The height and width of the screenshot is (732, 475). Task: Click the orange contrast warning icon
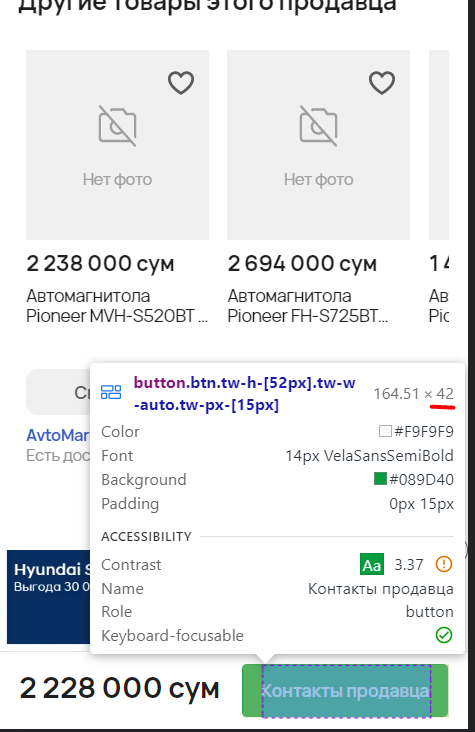[444, 564]
